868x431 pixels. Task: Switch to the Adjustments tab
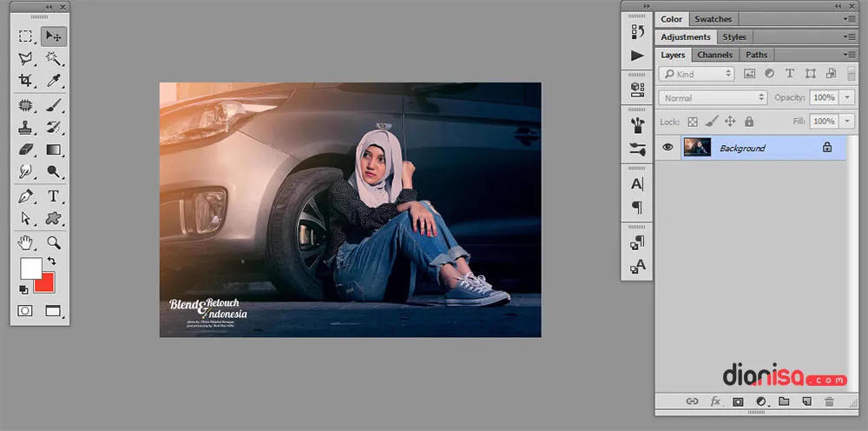(x=686, y=37)
